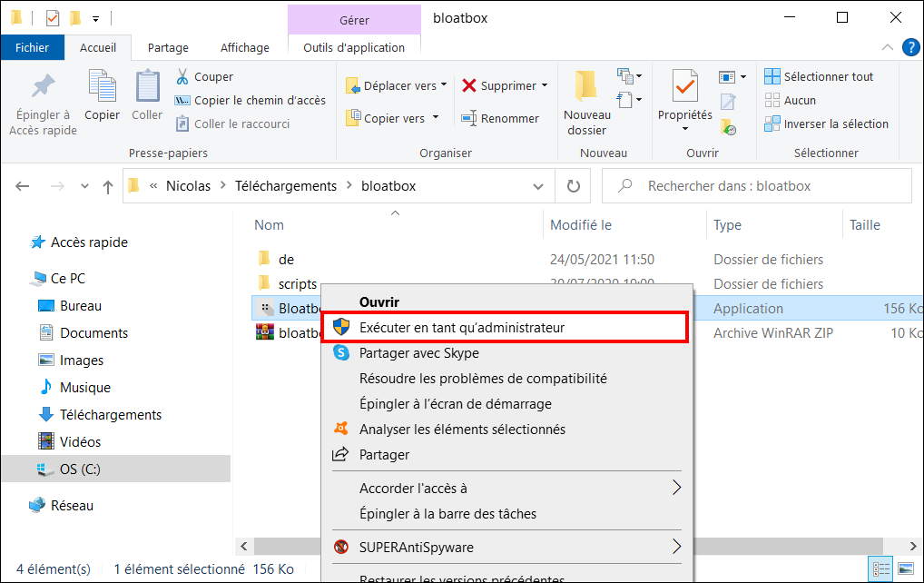Click the Coller clipboard icon

click(x=147, y=86)
